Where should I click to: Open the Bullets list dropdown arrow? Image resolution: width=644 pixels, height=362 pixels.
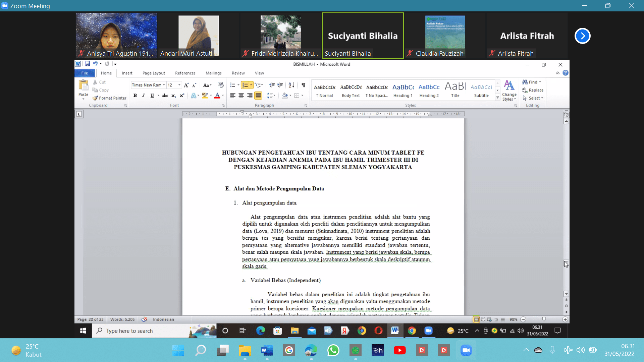tap(238, 85)
